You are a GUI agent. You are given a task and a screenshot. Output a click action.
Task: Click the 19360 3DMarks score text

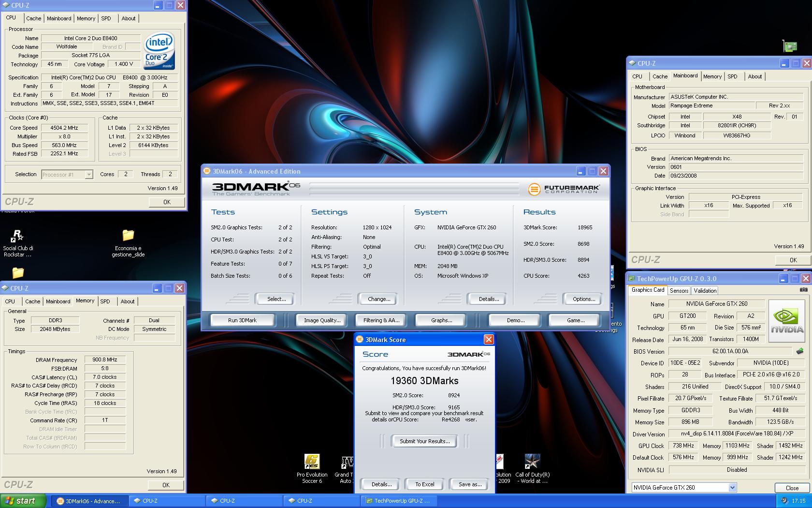coord(424,381)
